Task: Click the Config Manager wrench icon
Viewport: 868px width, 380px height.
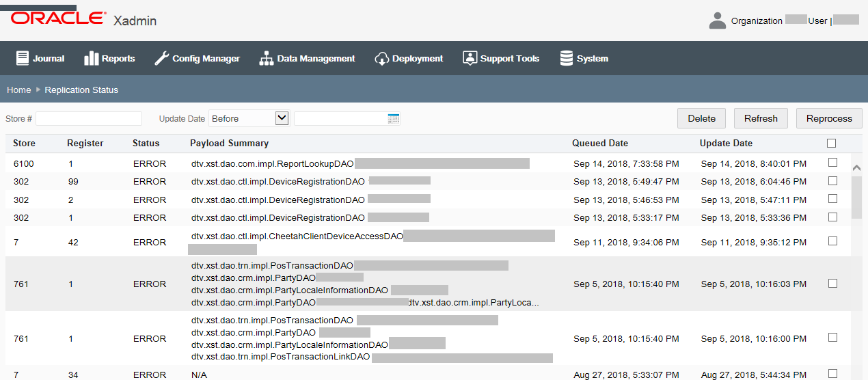Action: click(x=161, y=58)
